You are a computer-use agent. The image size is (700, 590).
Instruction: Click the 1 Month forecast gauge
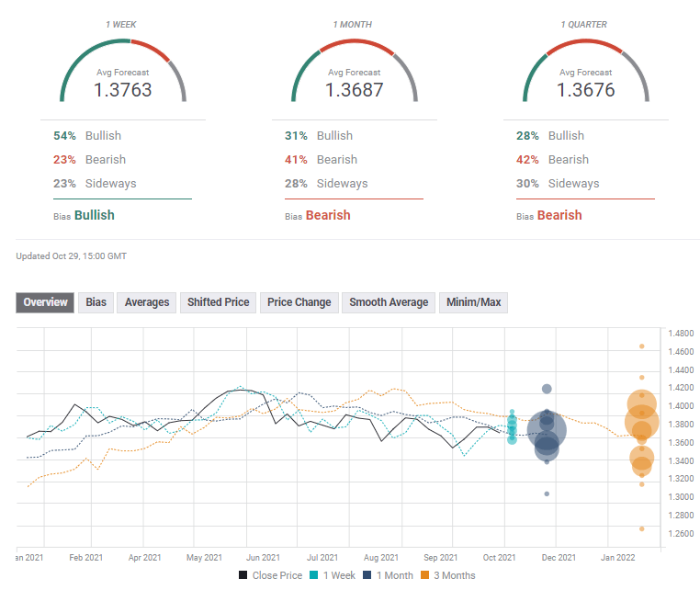coord(355,72)
